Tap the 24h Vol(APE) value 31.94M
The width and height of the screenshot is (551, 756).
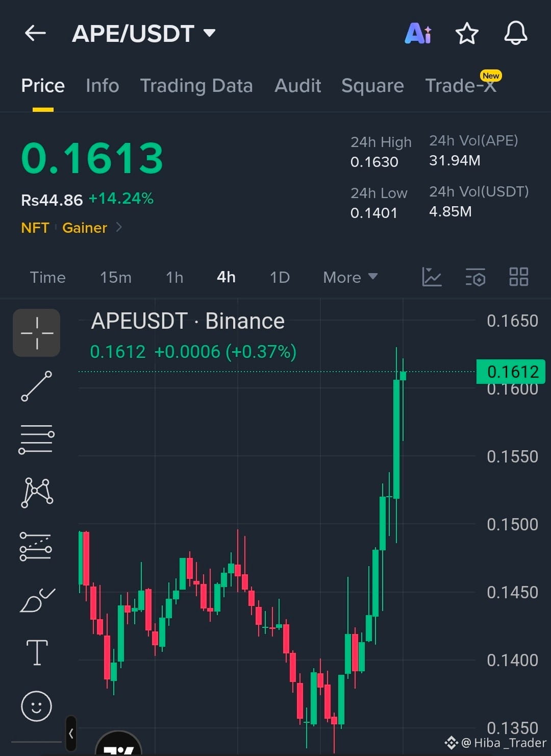click(x=455, y=160)
